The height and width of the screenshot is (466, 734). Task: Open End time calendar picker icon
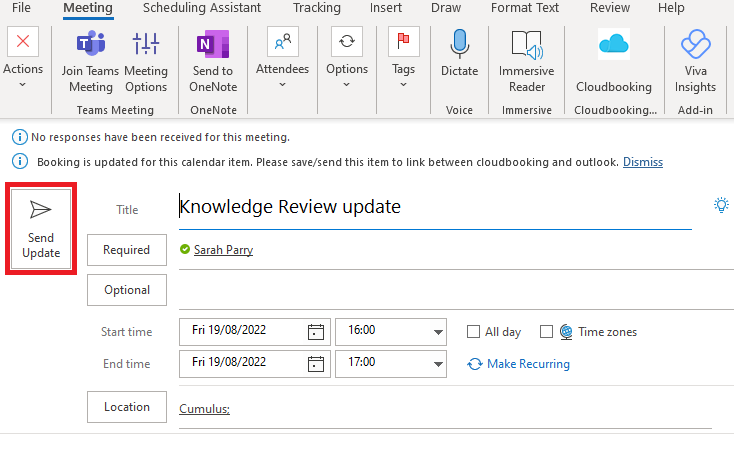[316, 363]
